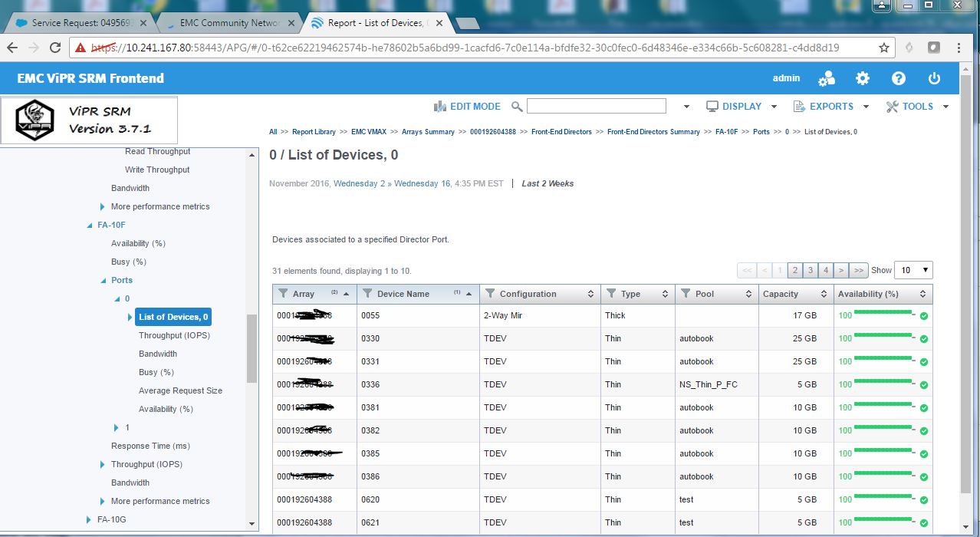Open the Show rows-per-page dropdown
The image size is (980, 537).
coord(913,270)
